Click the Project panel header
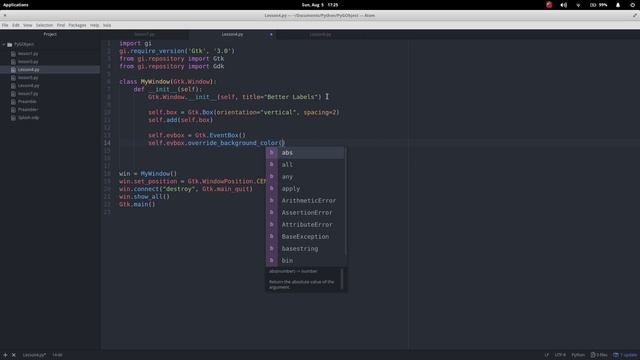Screen dimensions: 640x360 pyautogui.click(x=50, y=35)
